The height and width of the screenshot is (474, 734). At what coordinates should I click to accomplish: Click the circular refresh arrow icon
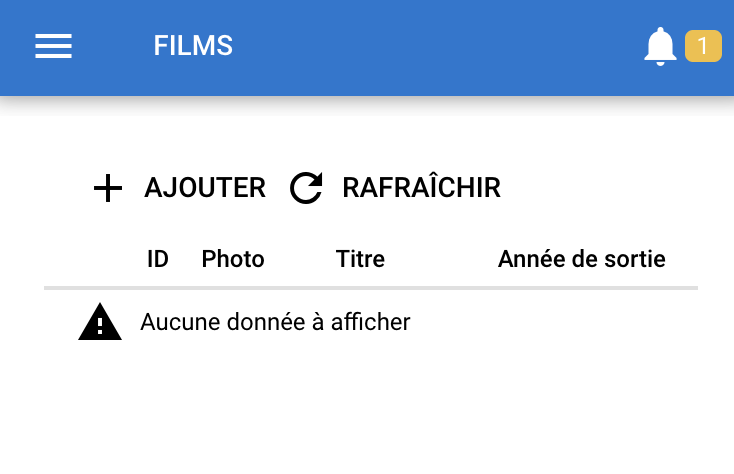(306, 188)
